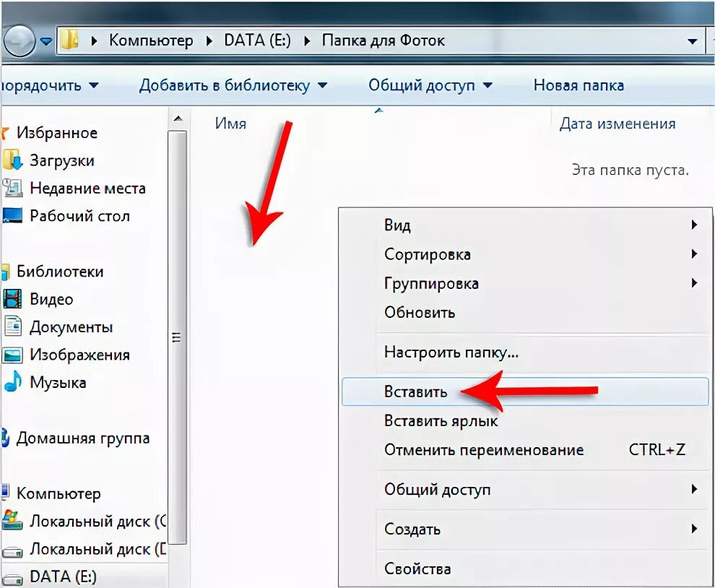Click the Видео film icon
The width and height of the screenshot is (715, 588).
point(12,299)
